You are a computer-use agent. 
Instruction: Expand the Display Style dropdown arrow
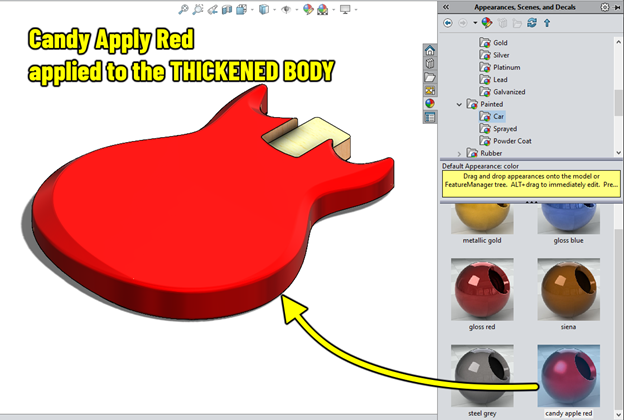(274, 10)
